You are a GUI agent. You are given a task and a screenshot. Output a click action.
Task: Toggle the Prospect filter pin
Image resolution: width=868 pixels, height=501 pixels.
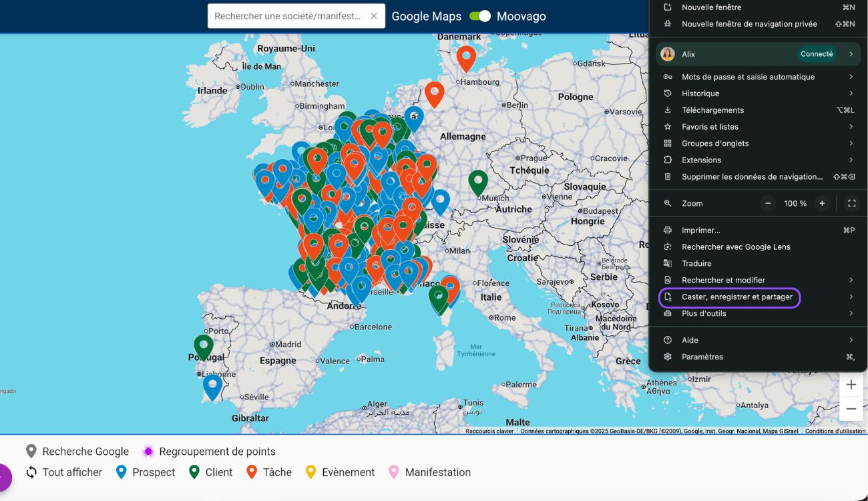point(122,472)
